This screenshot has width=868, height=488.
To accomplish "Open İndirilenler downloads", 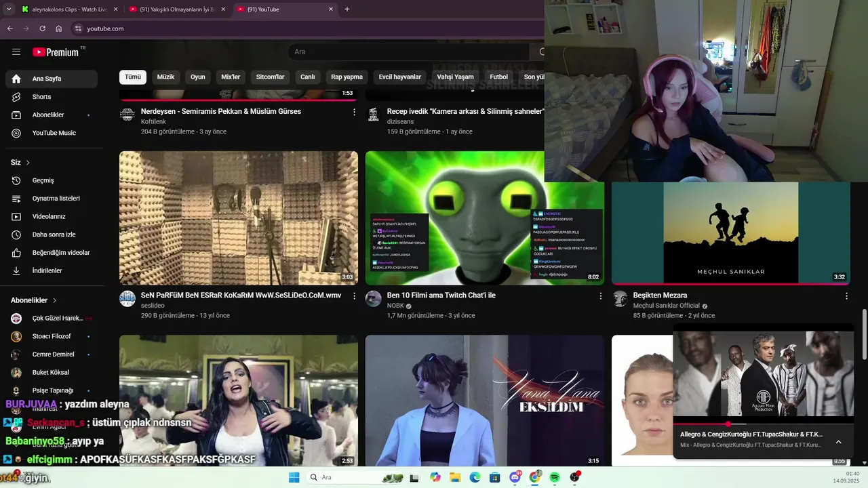I will [x=52, y=270].
